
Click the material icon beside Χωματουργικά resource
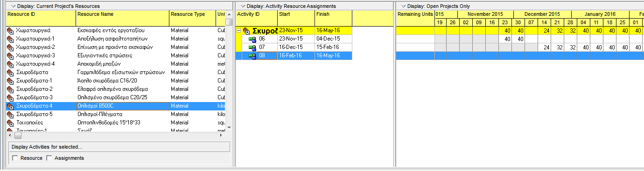10,30
